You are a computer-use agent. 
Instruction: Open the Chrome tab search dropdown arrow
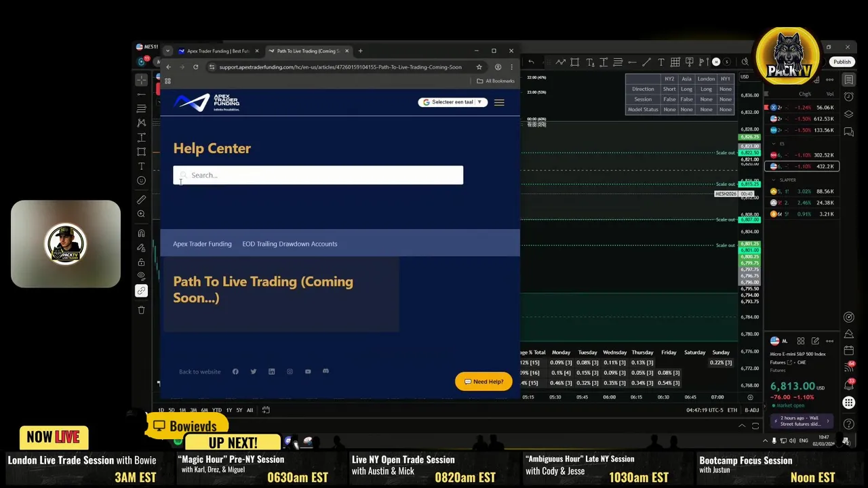[167, 51]
